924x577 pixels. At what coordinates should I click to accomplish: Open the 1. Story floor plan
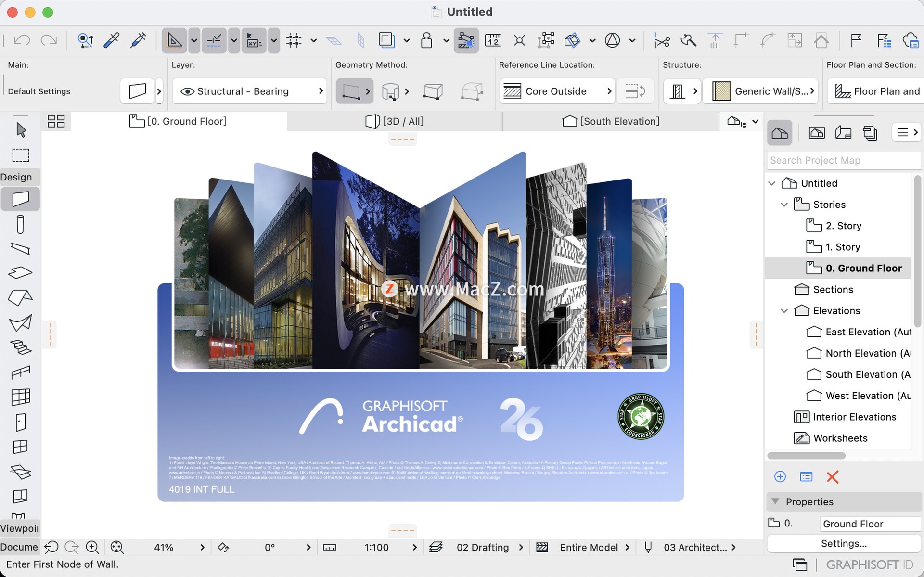843,247
